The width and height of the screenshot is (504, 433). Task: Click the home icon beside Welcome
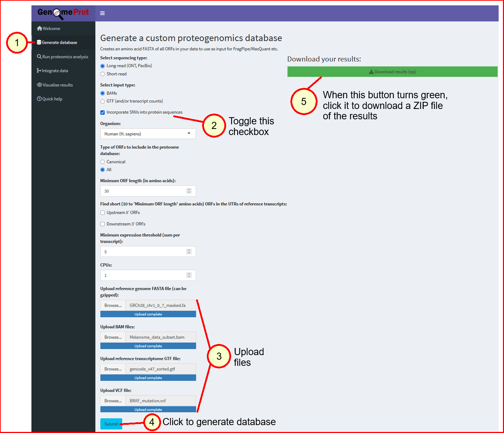(x=39, y=28)
